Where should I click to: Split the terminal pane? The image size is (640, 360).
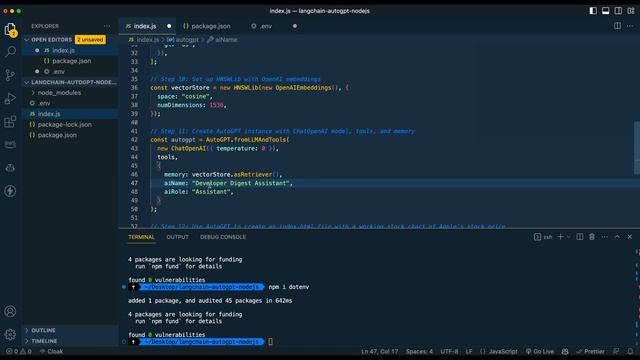580,237
